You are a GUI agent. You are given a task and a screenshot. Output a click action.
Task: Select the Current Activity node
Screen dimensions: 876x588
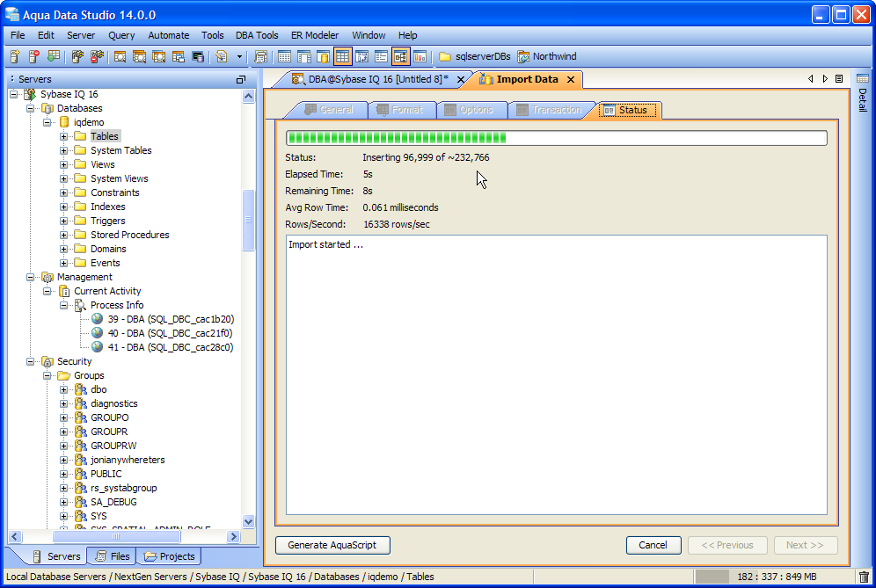[107, 291]
